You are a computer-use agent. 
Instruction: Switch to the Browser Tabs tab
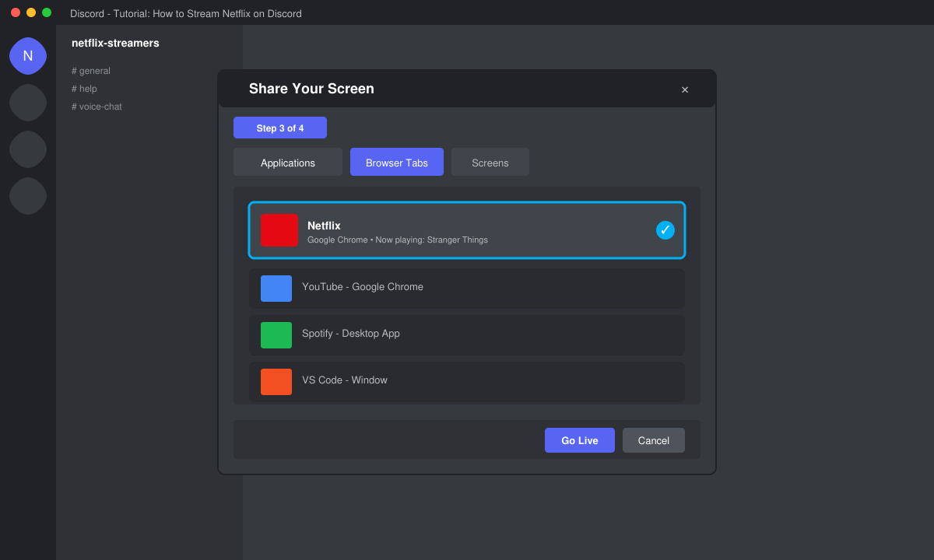(x=397, y=162)
